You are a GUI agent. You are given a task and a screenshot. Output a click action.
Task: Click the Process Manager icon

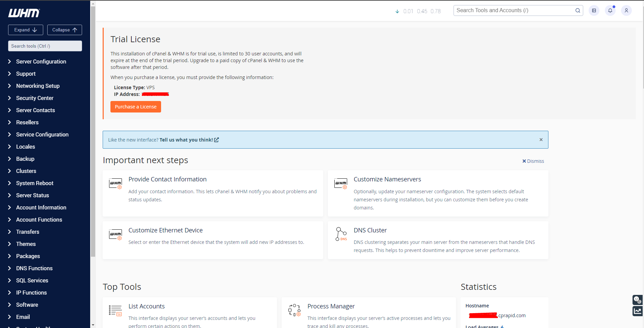tap(294, 311)
